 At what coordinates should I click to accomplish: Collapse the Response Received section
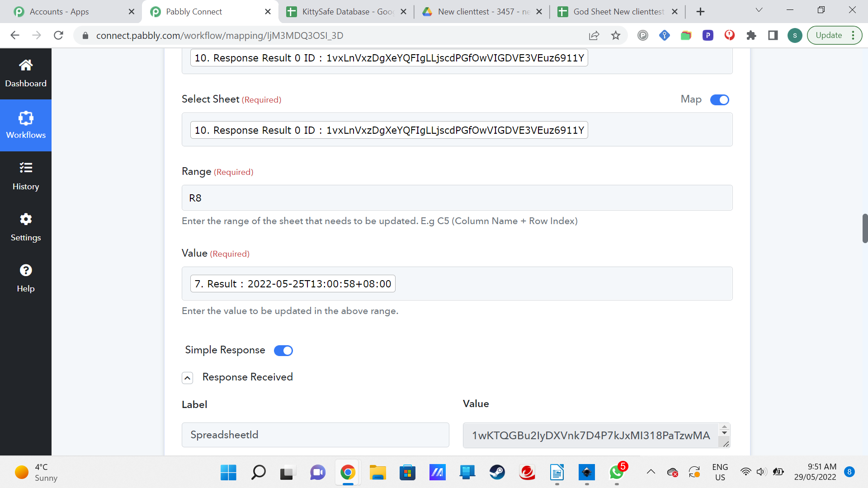[x=187, y=378]
